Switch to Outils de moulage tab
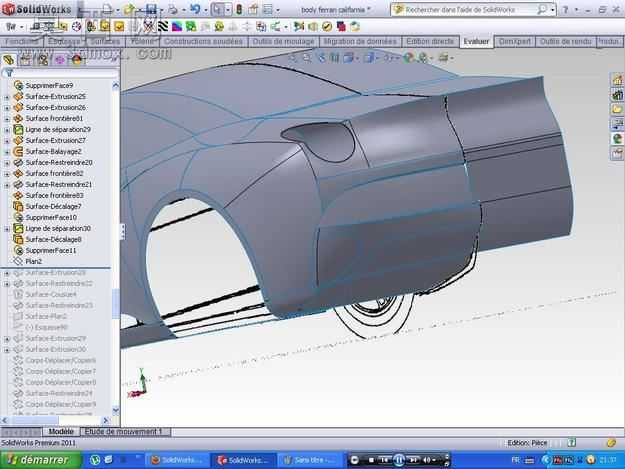The width and height of the screenshot is (625, 469). (283, 41)
